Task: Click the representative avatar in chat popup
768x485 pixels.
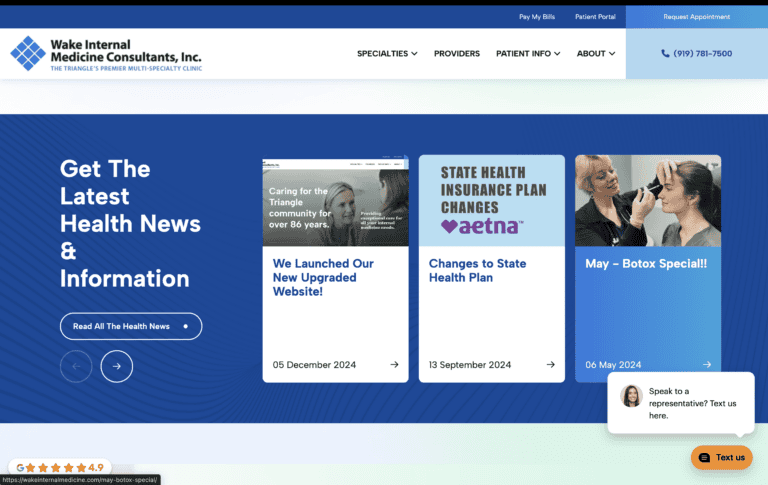Action: [631, 396]
